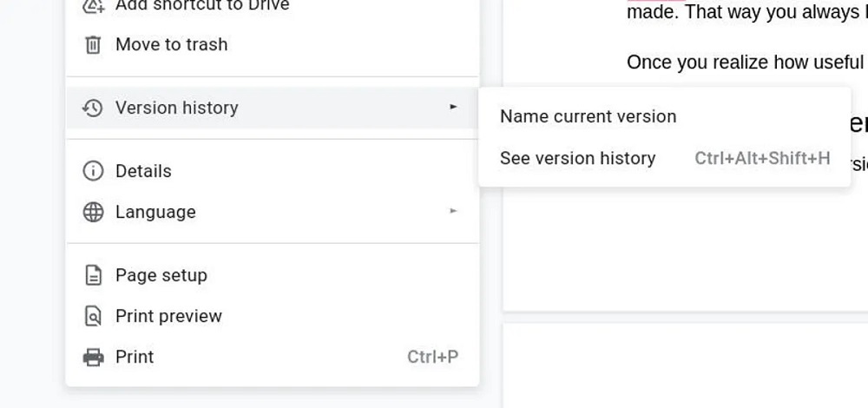The height and width of the screenshot is (408, 868).
Task: Click the "Details" text label
Action: (x=143, y=171)
